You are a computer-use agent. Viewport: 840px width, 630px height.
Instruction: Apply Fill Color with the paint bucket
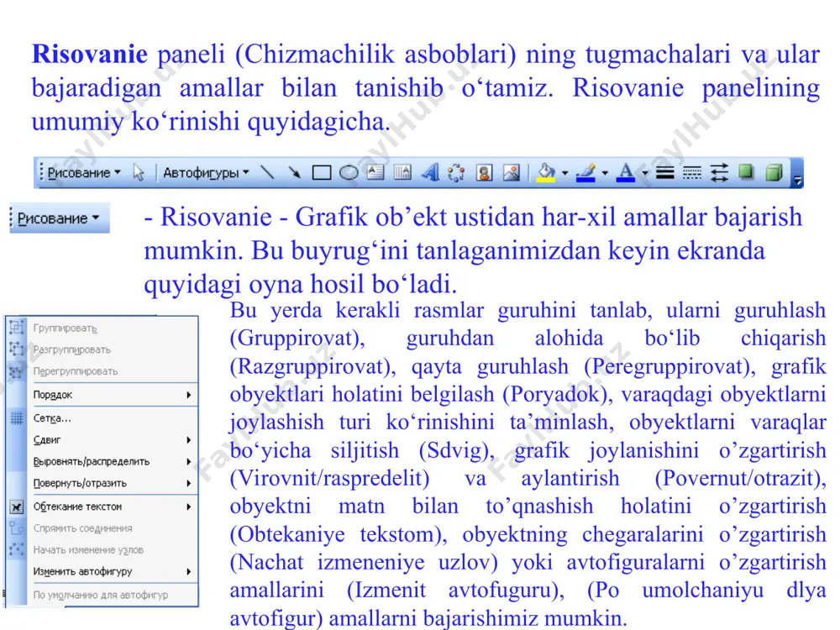pos(546,172)
